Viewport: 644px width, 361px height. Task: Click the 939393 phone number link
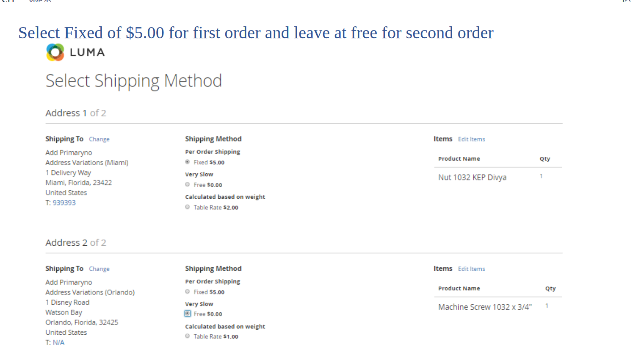pos(64,203)
